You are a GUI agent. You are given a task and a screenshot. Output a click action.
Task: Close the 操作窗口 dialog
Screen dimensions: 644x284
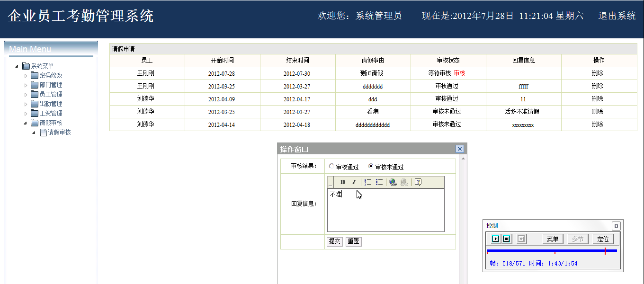point(459,149)
